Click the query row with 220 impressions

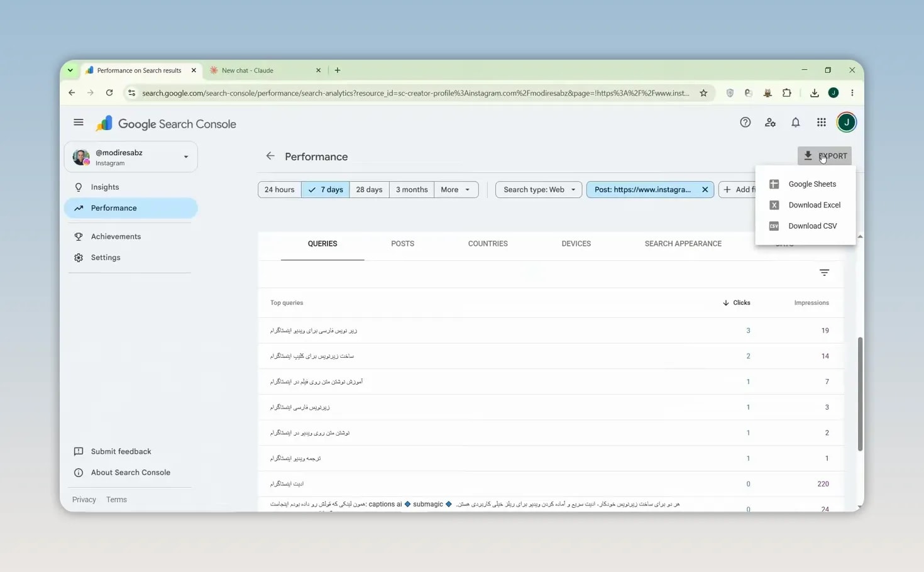click(551, 484)
